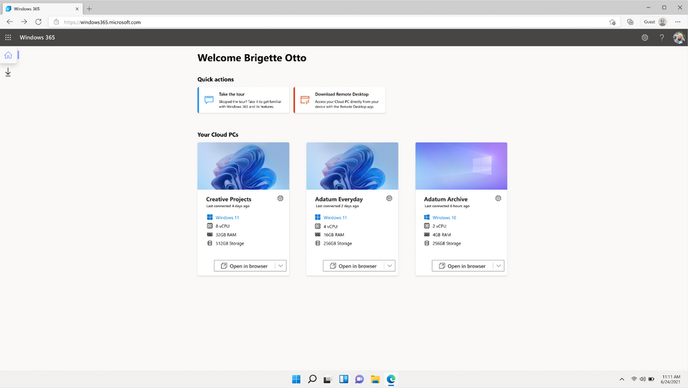Open settings gear for Creative Projects
The height and width of the screenshot is (388, 688).
[x=280, y=198]
